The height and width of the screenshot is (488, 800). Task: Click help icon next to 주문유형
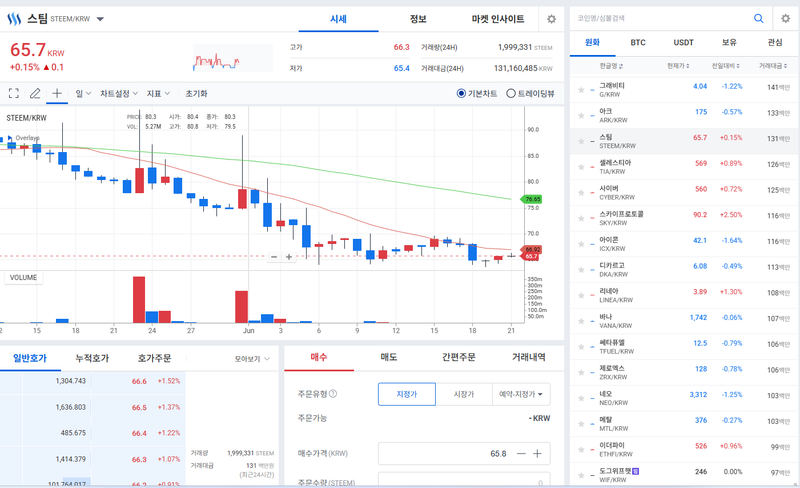click(333, 394)
